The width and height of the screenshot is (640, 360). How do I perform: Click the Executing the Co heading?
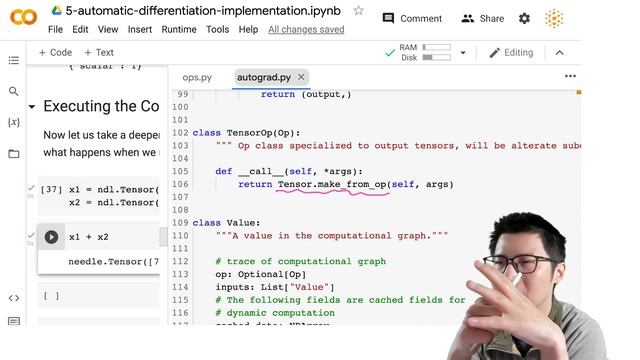point(101,106)
